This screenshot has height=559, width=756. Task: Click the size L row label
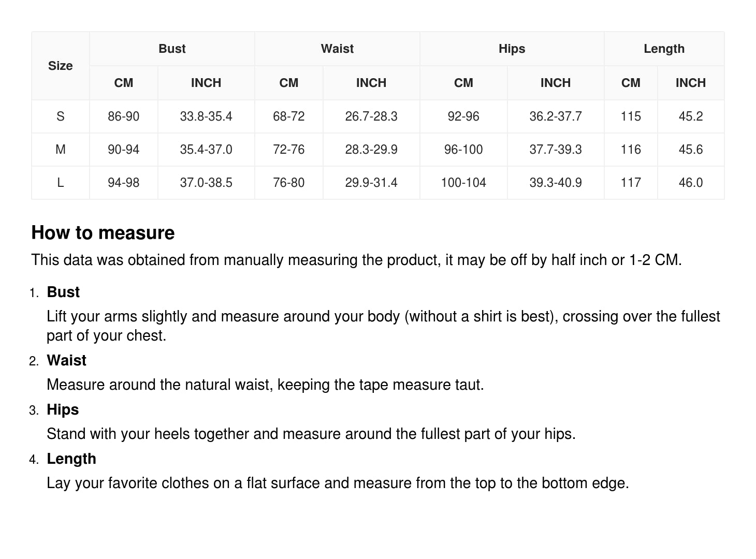(61, 183)
